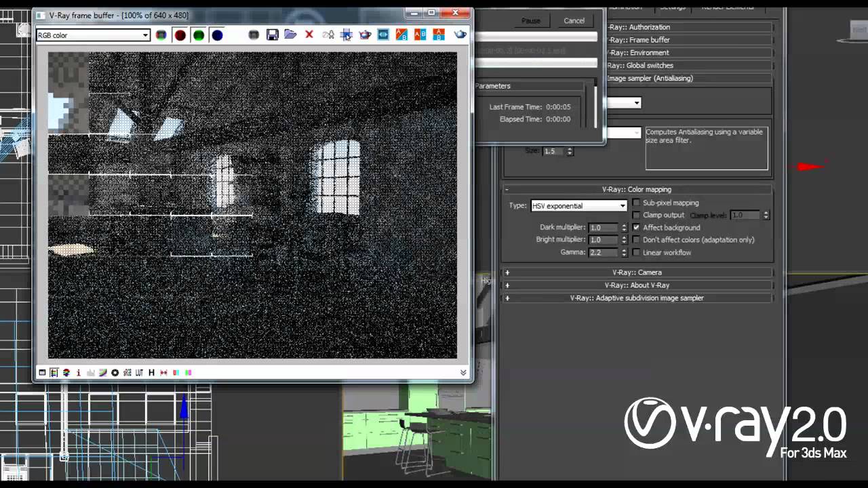868x488 pixels.
Task: Save the rendered image with floppy icon
Action: pyautogui.click(x=272, y=35)
